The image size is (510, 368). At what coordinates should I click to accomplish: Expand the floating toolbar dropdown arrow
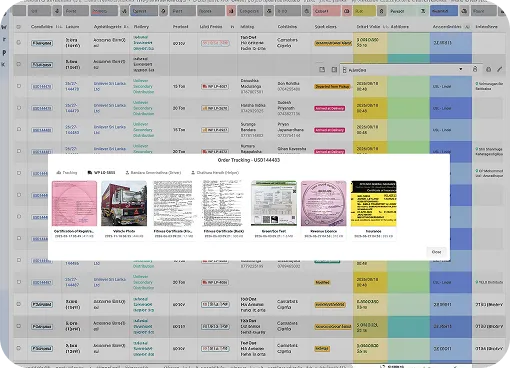point(461,69)
